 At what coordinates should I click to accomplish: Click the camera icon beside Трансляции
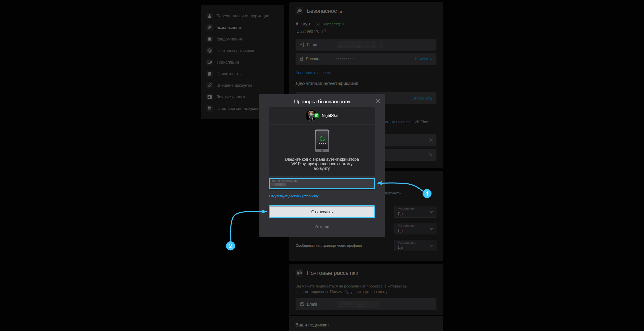pyautogui.click(x=210, y=62)
